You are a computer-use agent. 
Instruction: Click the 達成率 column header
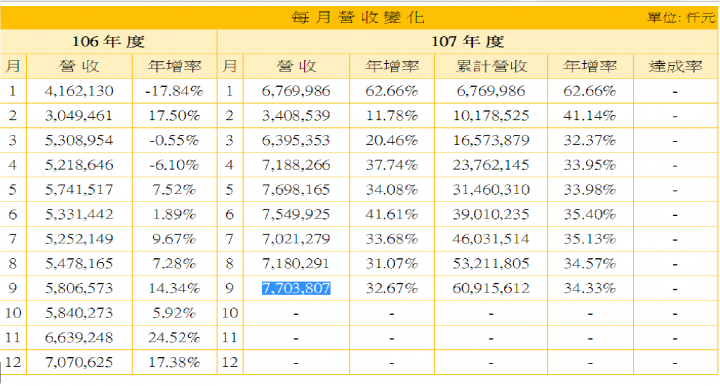[x=675, y=67]
